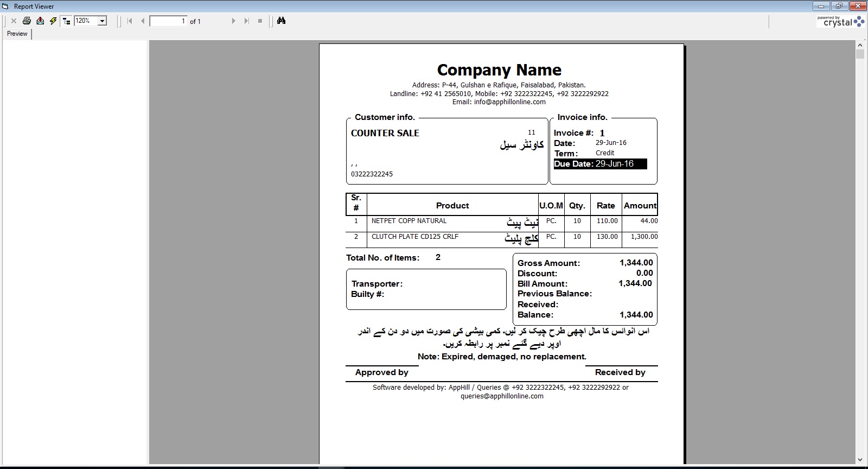Click the page number input field
This screenshot has height=469, width=868.
pos(168,21)
